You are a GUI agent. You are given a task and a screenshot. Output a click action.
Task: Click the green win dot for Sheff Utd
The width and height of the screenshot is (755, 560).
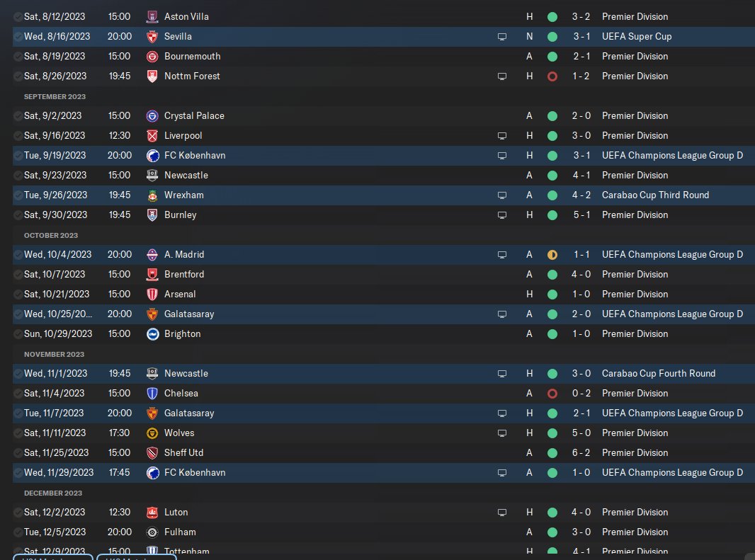[552, 452]
